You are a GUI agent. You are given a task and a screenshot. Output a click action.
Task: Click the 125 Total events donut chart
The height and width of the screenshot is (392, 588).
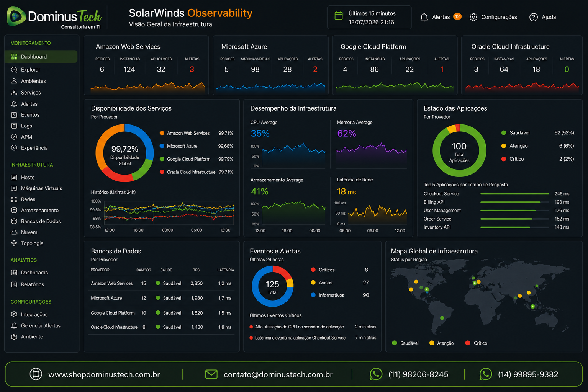pyautogui.click(x=273, y=286)
